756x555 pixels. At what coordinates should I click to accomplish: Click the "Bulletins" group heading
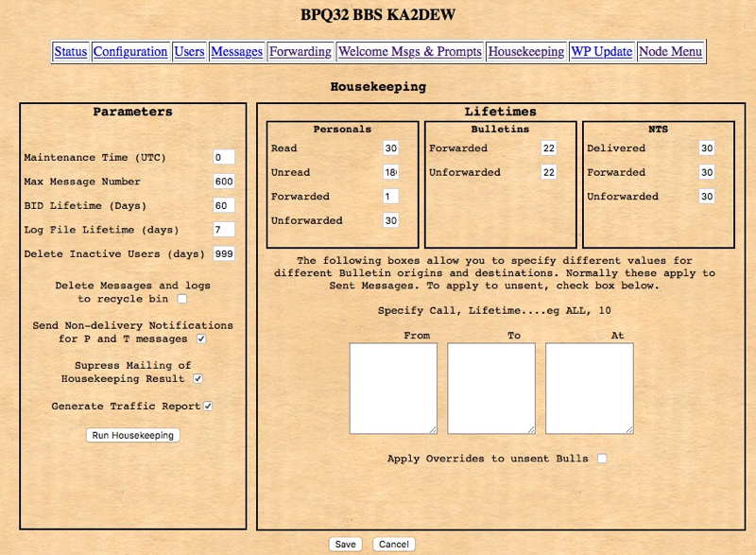coord(500,130)
